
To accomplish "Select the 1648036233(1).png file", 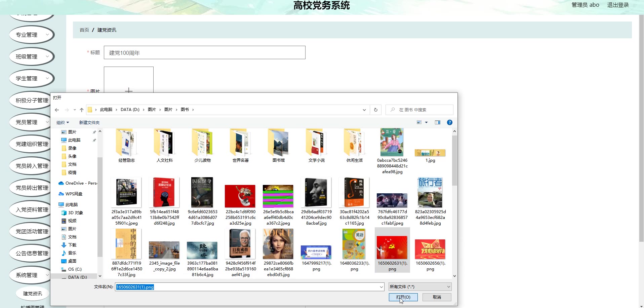I will (x=355, y=250).
